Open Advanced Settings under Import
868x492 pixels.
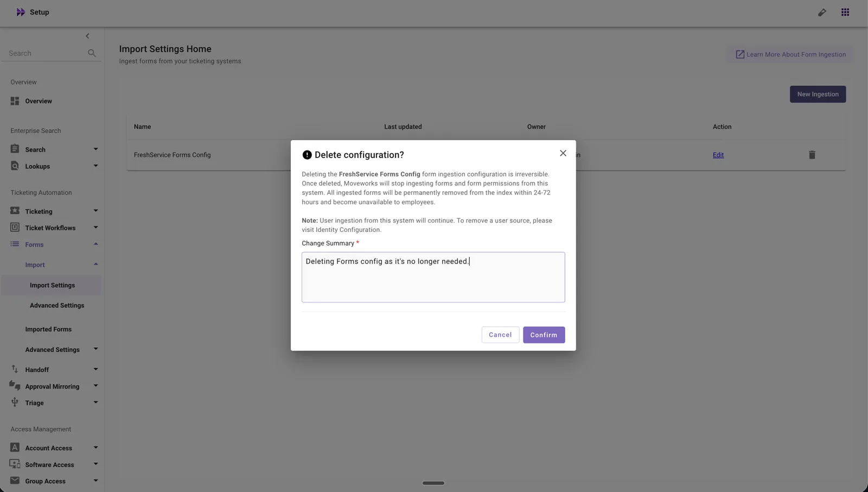pos(57,305)
